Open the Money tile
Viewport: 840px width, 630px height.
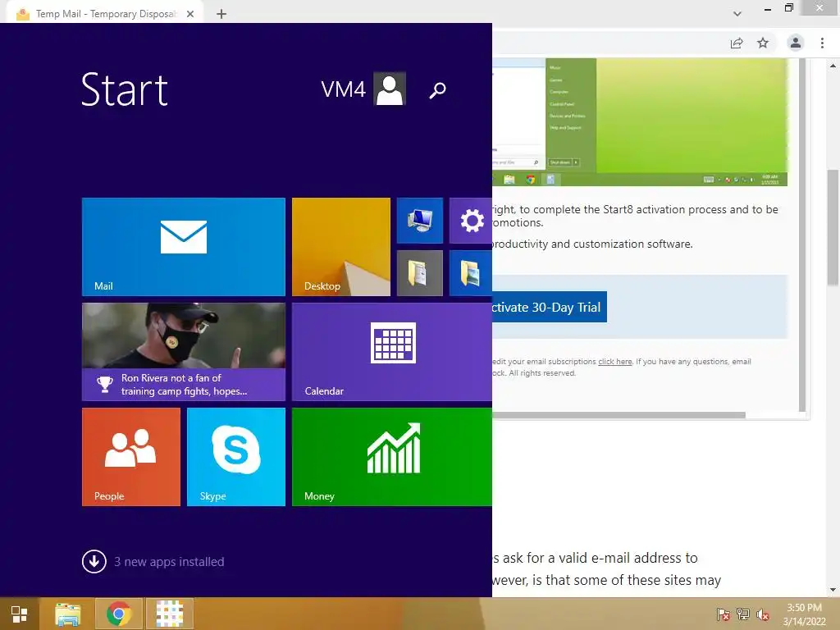(x=392, y=456)
